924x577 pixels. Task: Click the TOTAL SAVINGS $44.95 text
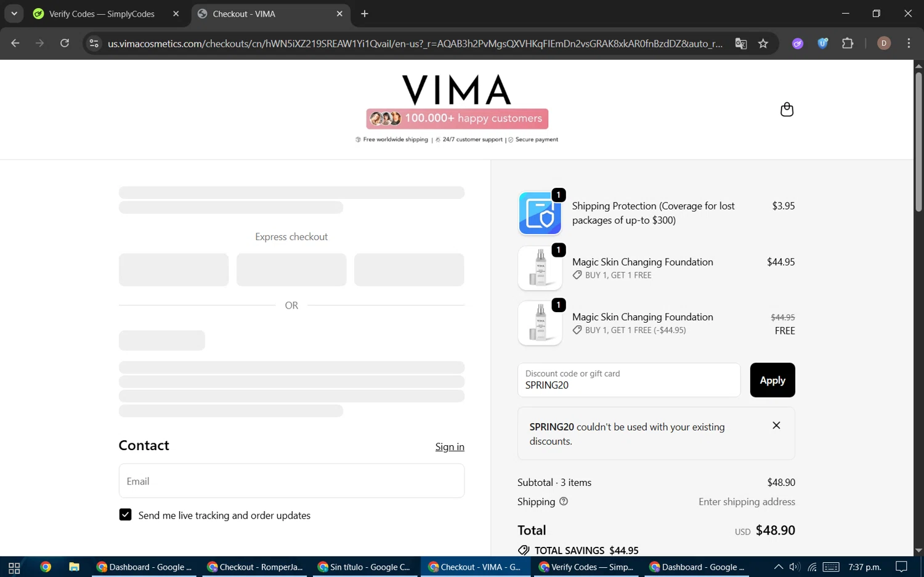tap(586, 551)
